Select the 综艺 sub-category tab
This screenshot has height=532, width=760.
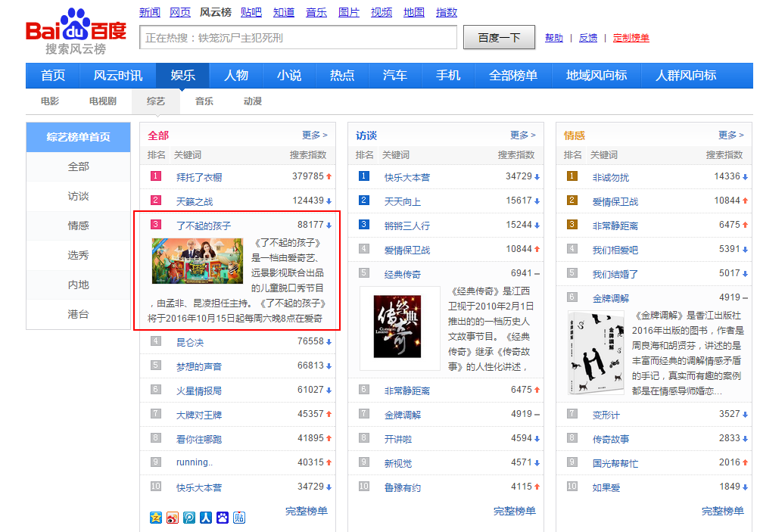[x=156, y=101]
